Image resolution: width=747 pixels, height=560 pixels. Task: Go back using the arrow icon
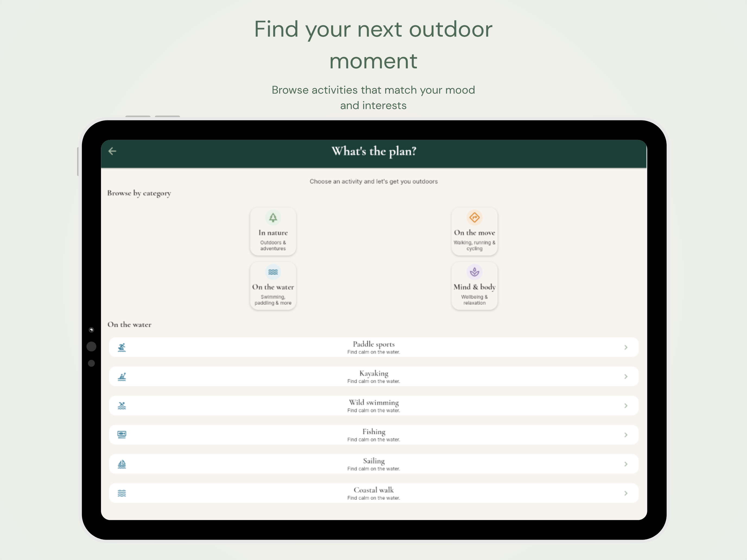[x=112, y=151]
